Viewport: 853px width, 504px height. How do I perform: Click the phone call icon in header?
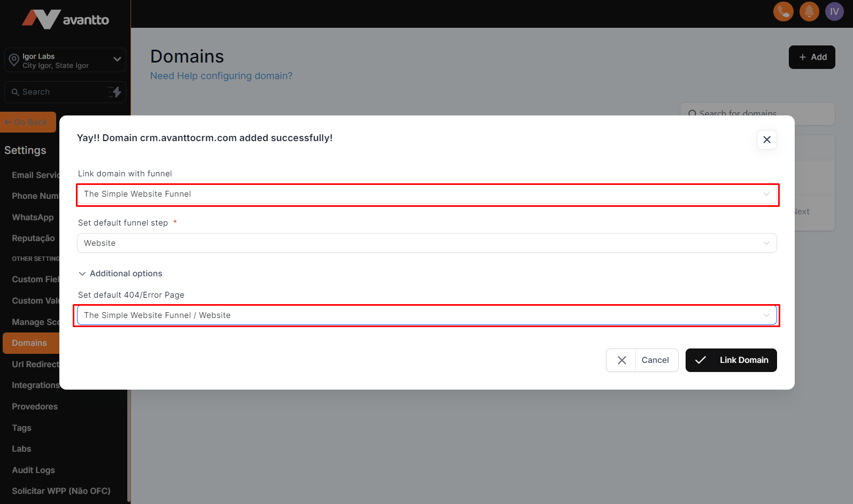[x=783, y=11]
